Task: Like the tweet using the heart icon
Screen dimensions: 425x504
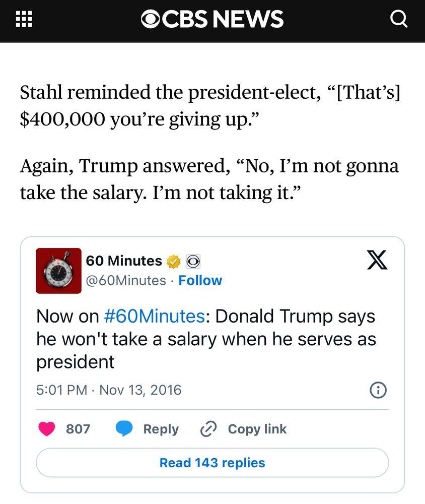Action: click(48, 429)
